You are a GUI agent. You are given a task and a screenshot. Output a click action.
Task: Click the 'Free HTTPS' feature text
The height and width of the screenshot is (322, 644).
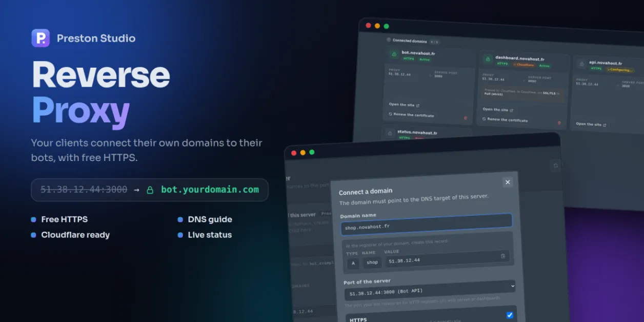(65, 219)
